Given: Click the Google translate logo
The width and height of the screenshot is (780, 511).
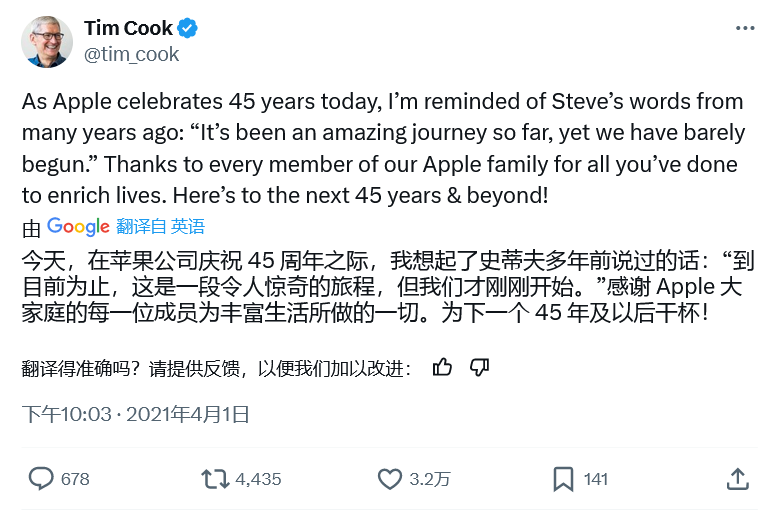Looking at the screenshot, I should point(78,226).
